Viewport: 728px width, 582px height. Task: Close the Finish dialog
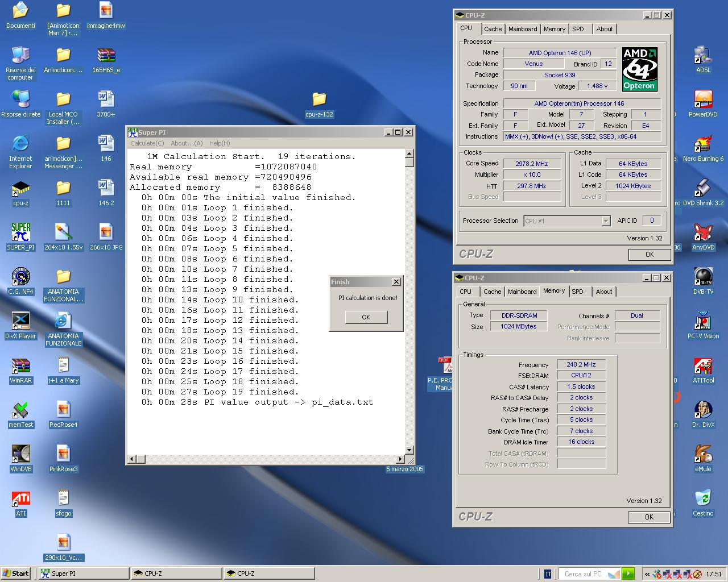click(396, 282)
